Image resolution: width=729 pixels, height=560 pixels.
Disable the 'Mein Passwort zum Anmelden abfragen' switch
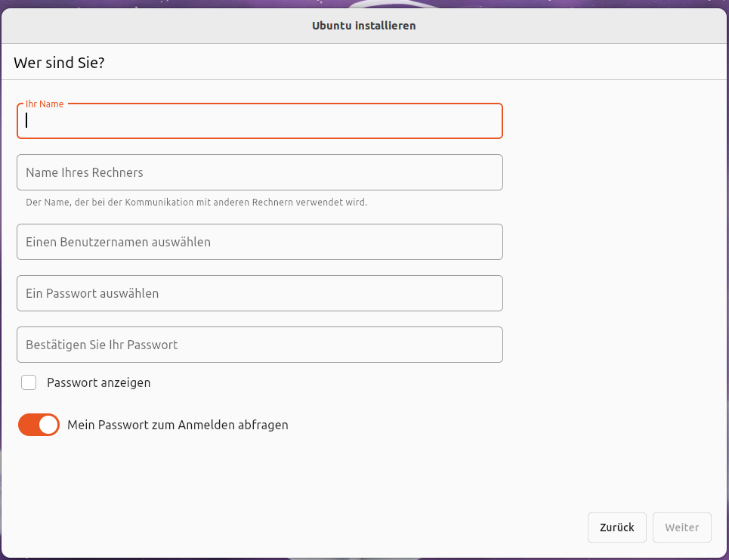click(39, 425)
